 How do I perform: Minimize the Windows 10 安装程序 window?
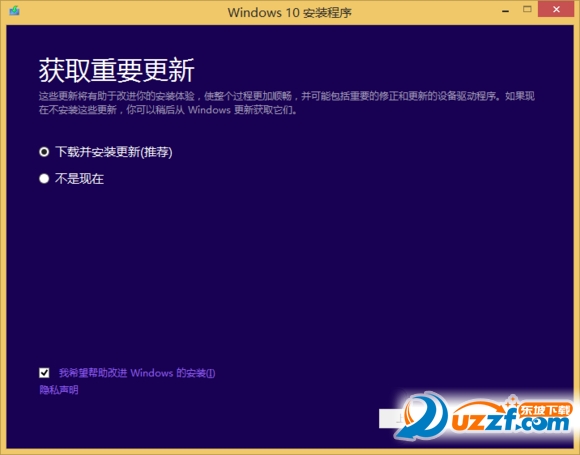coord(505,11)
